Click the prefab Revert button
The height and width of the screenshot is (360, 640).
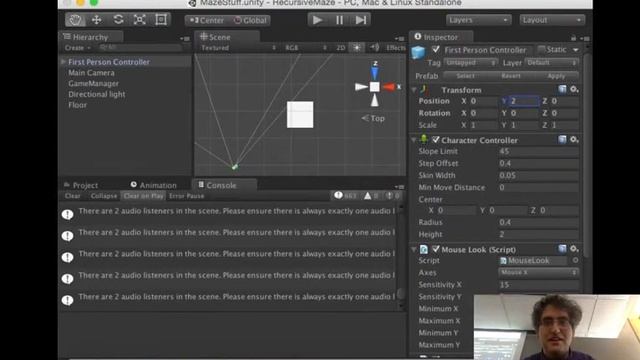511,76
